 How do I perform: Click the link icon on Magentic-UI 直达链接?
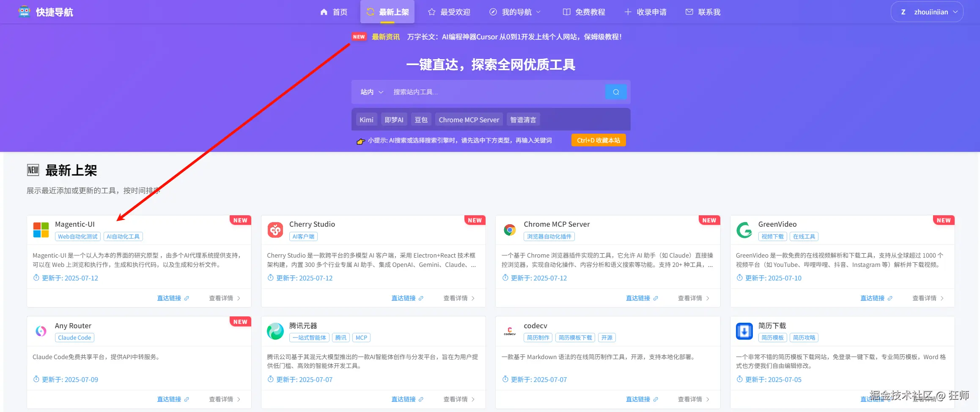pos(187,298)
